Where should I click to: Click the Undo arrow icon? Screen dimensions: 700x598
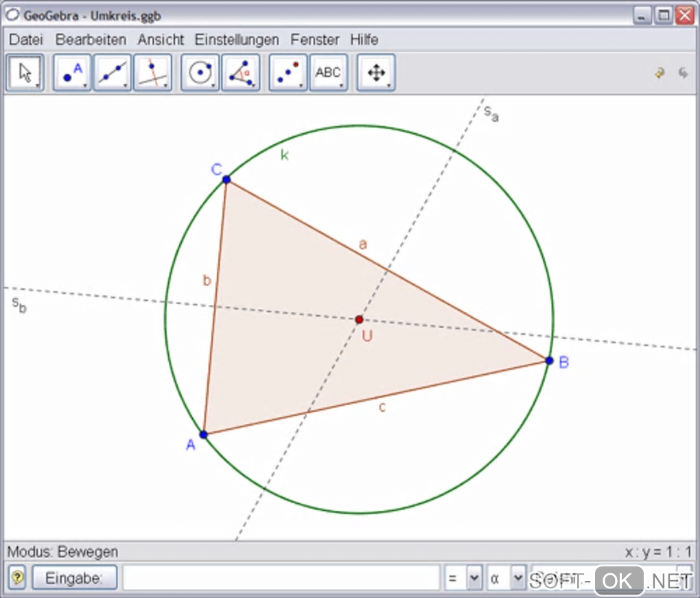tap(660, 72)
